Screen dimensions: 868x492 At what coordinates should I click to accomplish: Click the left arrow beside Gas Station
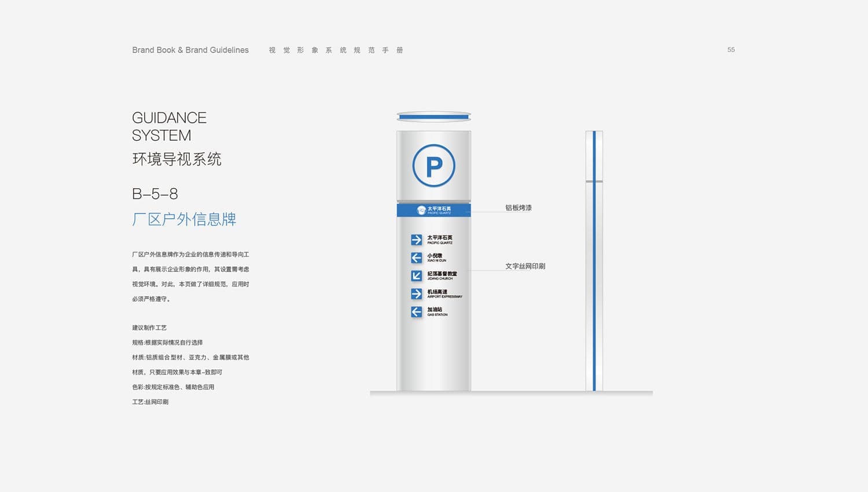pyautogui.click(x=417, y=312)
